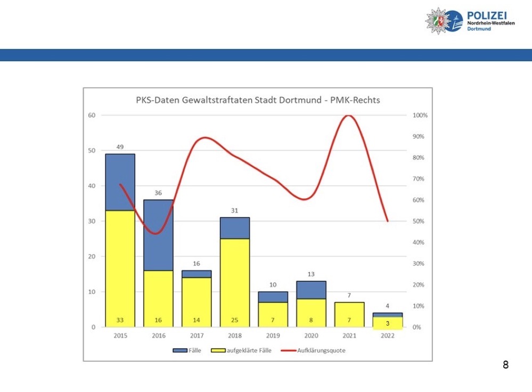Click the Dortmund text in the logo
532x392 pixels.
coord(479,29)
